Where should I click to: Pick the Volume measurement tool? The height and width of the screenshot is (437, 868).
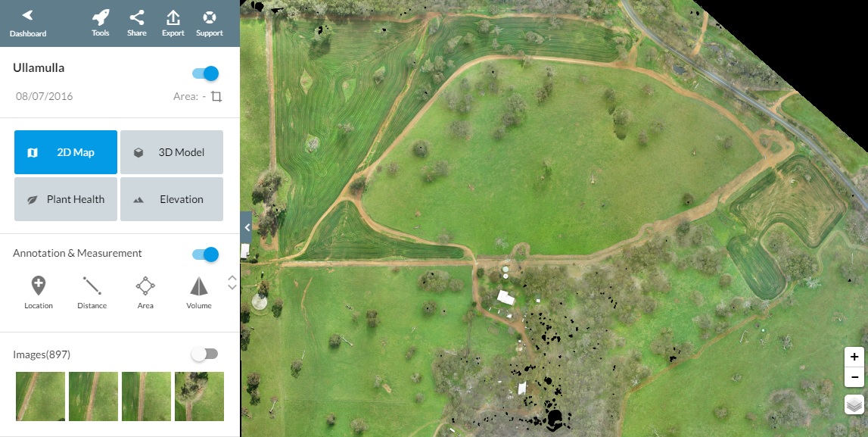199,292
